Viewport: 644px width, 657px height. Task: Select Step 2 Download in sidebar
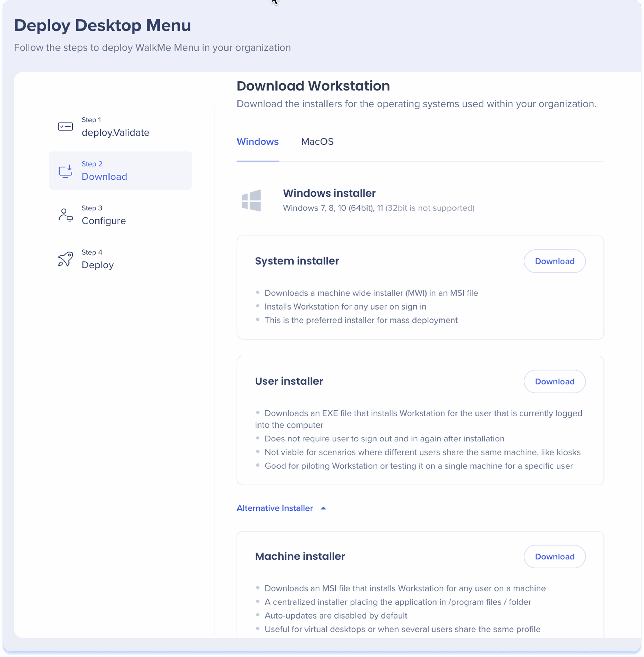120,171
